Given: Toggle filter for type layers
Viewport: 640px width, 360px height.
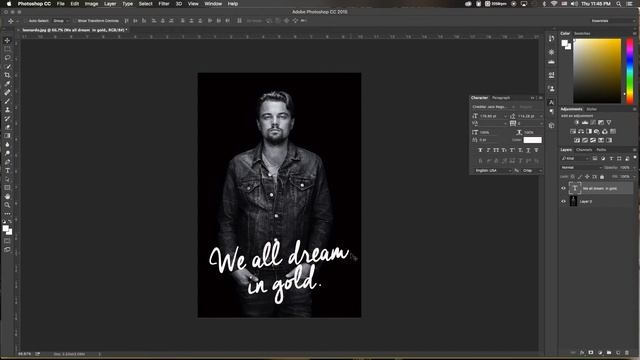Looking at the screenshot, I should [611, 158].
